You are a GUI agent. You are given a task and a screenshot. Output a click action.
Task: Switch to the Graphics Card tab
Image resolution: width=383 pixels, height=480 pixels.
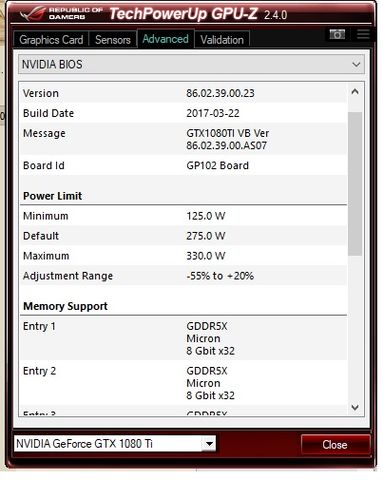(x=51, y=40)
